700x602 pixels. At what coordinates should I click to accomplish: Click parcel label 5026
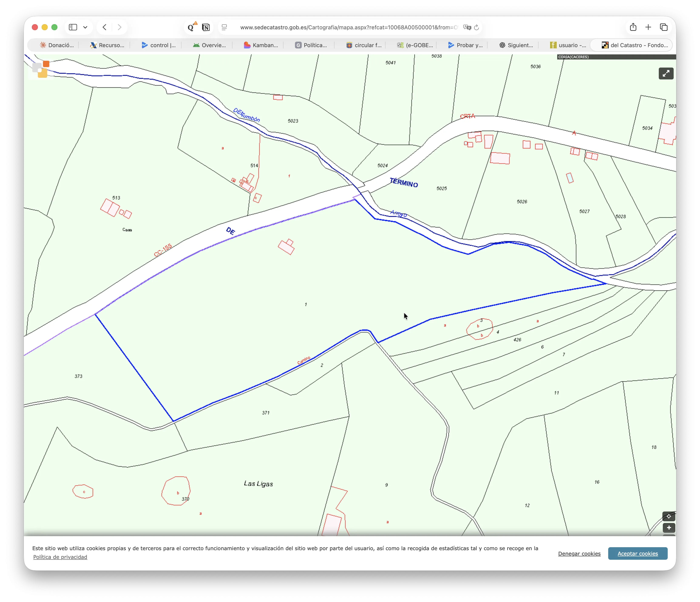[522, 202]
